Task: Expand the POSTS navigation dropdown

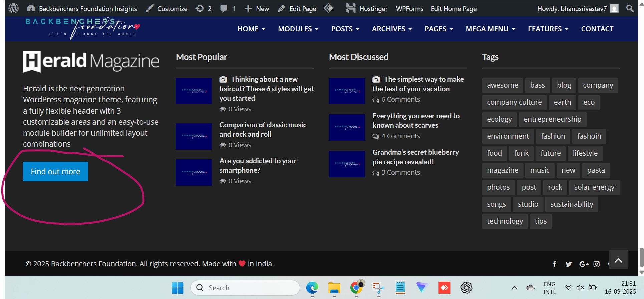Action: (x=345, y=29)
